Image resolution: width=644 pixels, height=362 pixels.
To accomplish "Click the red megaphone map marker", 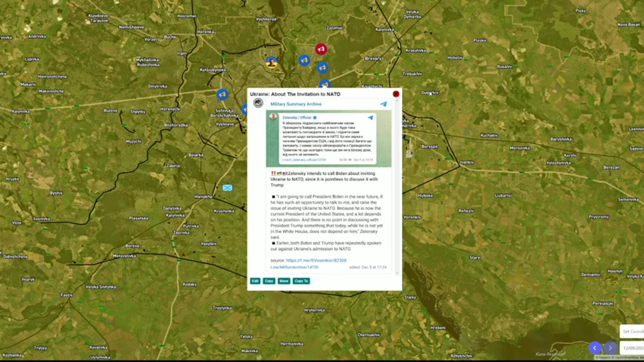I will click(321, 49).
